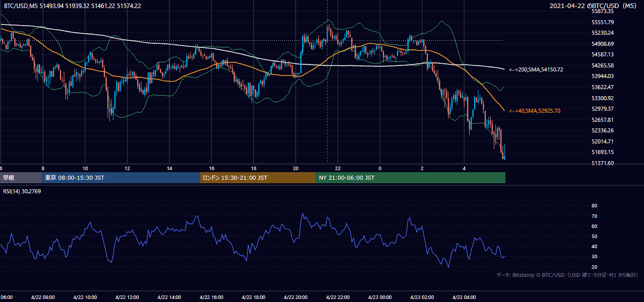Click price axis value 52979.37
The image size is (644, 302).
click(x=602, y=109)
